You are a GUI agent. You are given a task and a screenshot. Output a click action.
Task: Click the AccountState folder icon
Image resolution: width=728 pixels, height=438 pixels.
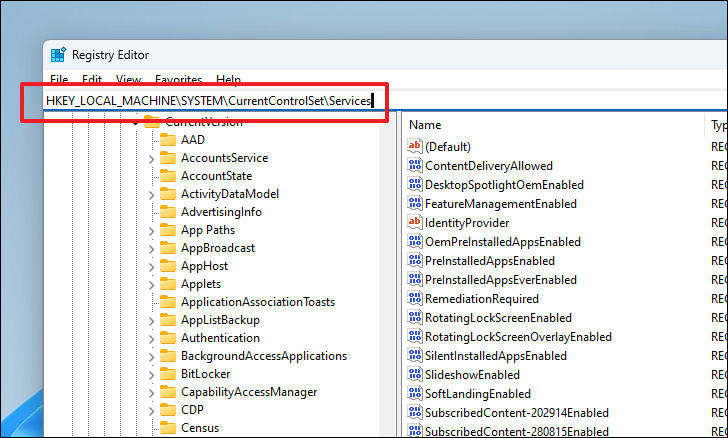click(168, 176)
